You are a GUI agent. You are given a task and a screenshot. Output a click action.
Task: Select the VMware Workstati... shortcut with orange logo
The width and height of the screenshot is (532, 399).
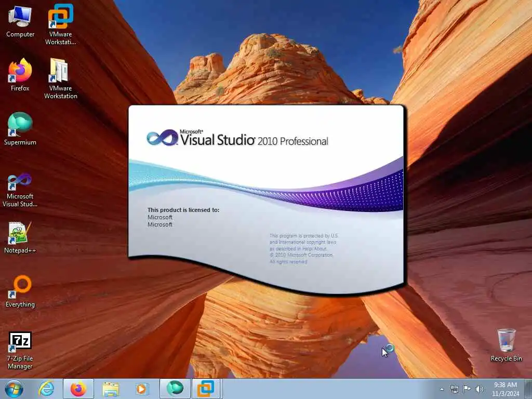coord(60,24)
